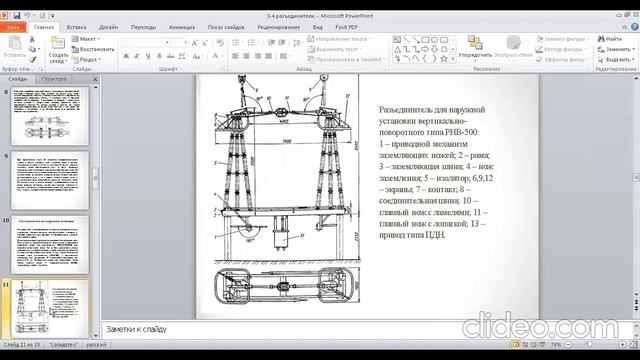
Task: Open the Рецензирование ribbon tab
Action: pyautogui.click(x=278, y=27)
